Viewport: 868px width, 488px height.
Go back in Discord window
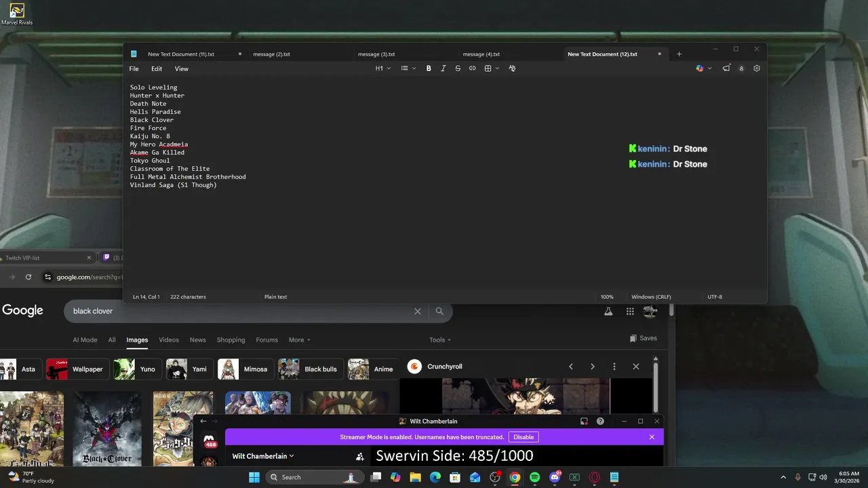[x=203, y=422]
